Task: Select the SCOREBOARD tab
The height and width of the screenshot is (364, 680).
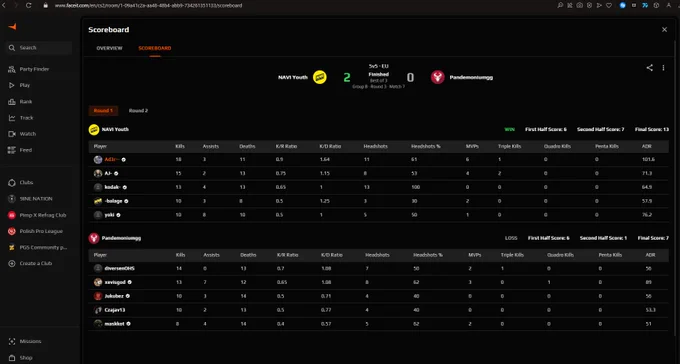Action: (x=155, y=48)
